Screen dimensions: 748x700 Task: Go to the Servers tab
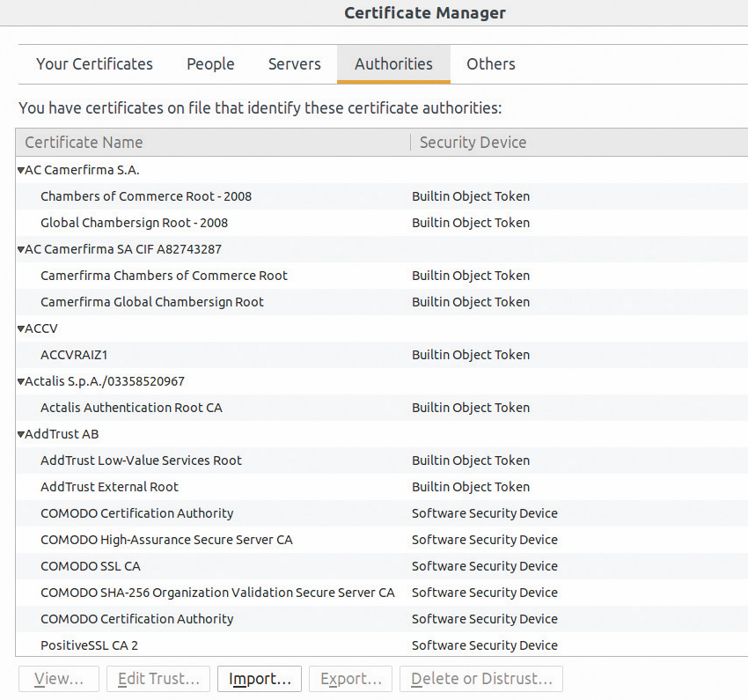point(294,64)
